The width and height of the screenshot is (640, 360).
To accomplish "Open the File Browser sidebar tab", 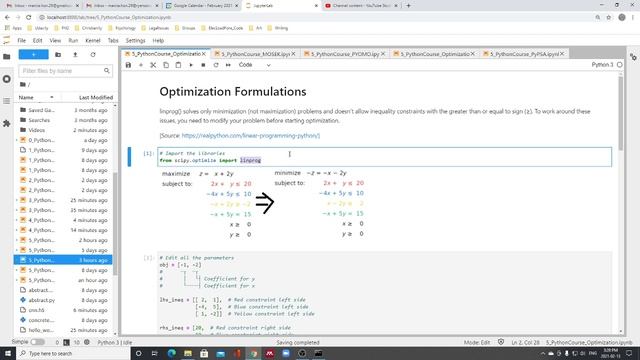I will [x=7, y=57].
